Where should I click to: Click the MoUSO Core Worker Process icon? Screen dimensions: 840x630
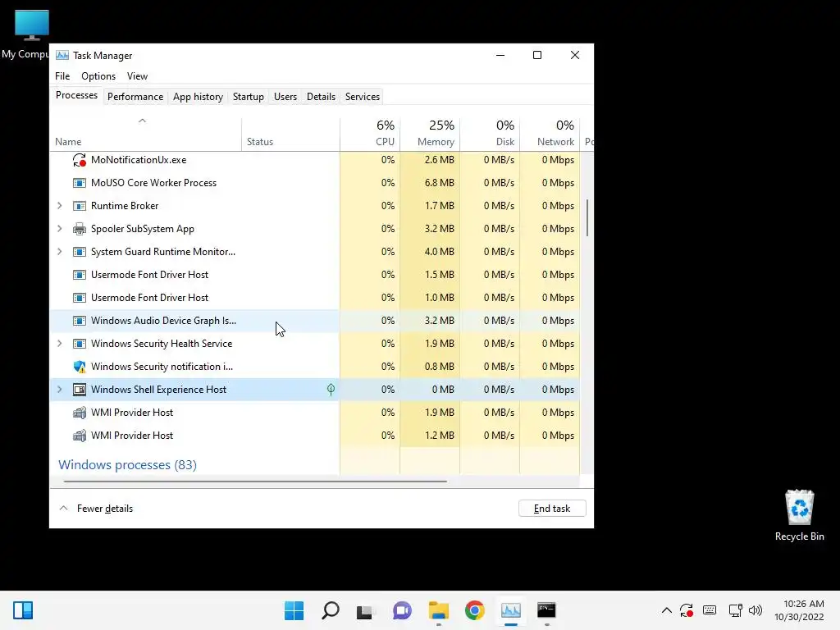click(x=80, y=183)
